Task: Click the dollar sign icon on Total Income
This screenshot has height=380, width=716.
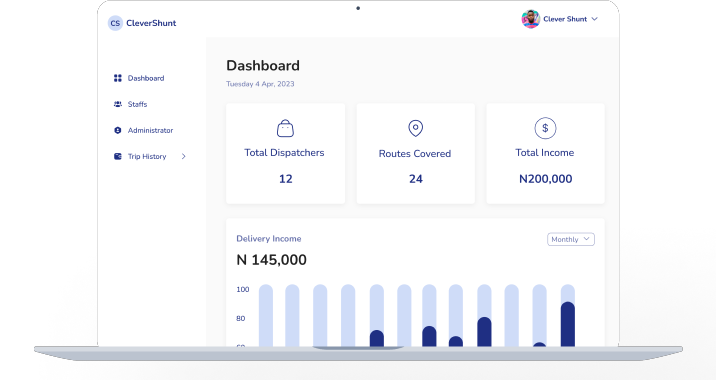Action: pyautogui.click(x=545, y=128)
